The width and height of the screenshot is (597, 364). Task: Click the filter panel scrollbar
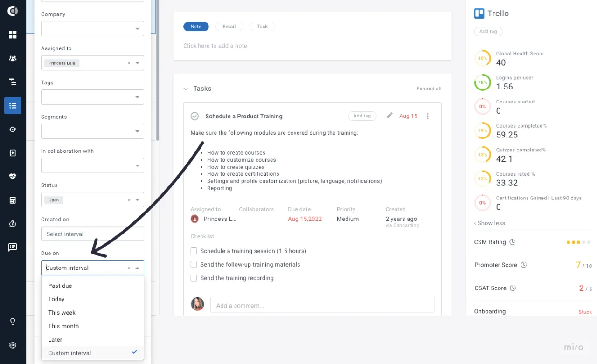click(158, 70)
